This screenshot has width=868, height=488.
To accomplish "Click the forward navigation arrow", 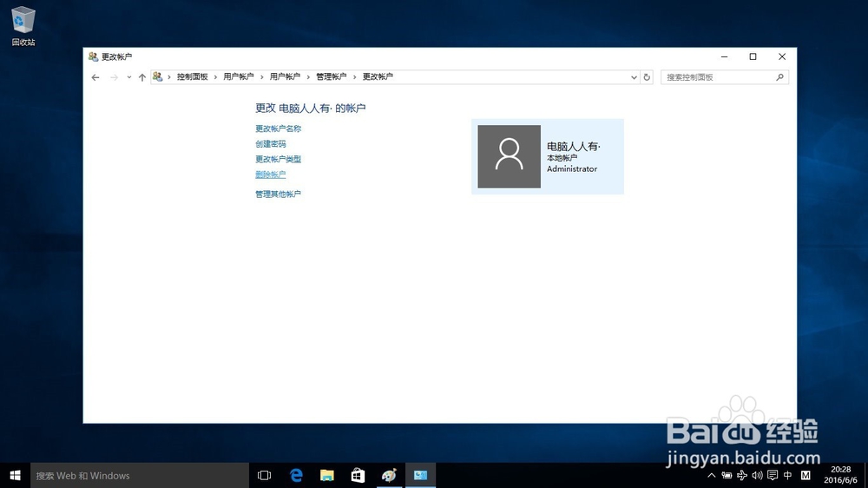I will (114, 77).
